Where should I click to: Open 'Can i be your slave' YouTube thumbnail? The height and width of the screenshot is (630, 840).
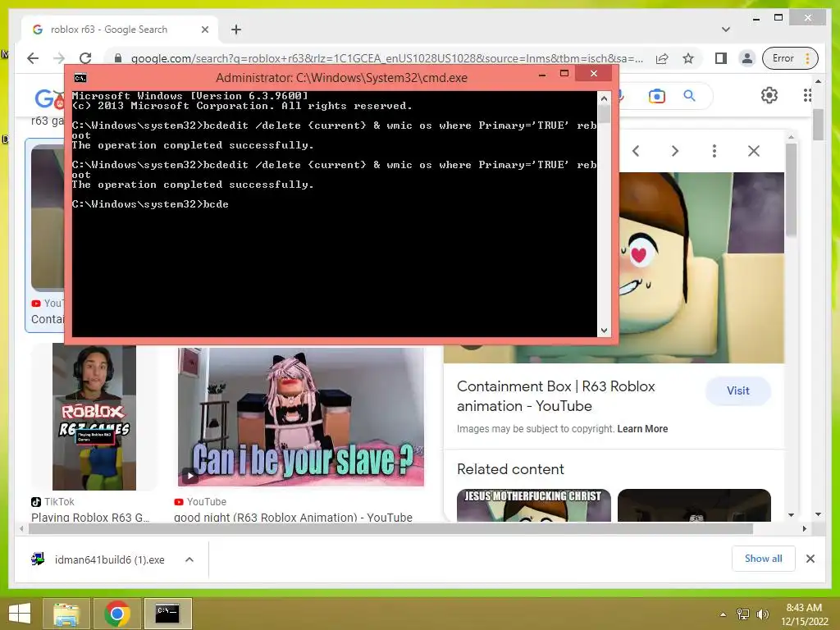[x=300, y=417]
